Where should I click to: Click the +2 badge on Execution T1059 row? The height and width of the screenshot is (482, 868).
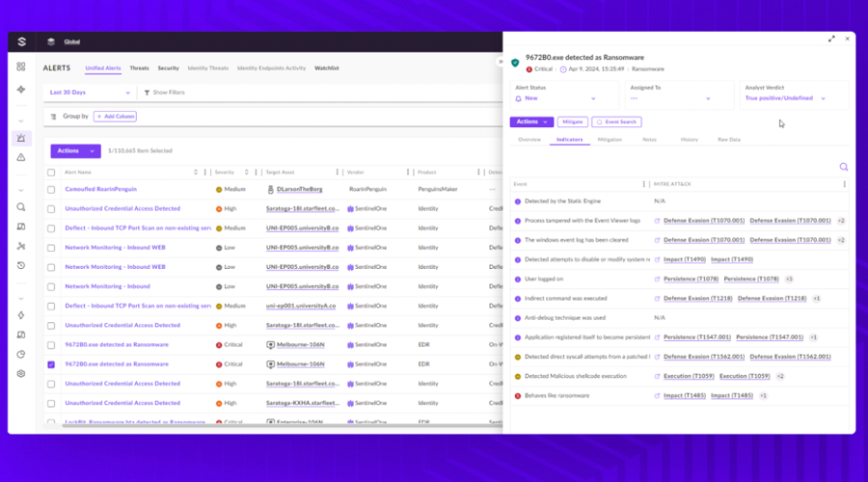coord(780,376)
